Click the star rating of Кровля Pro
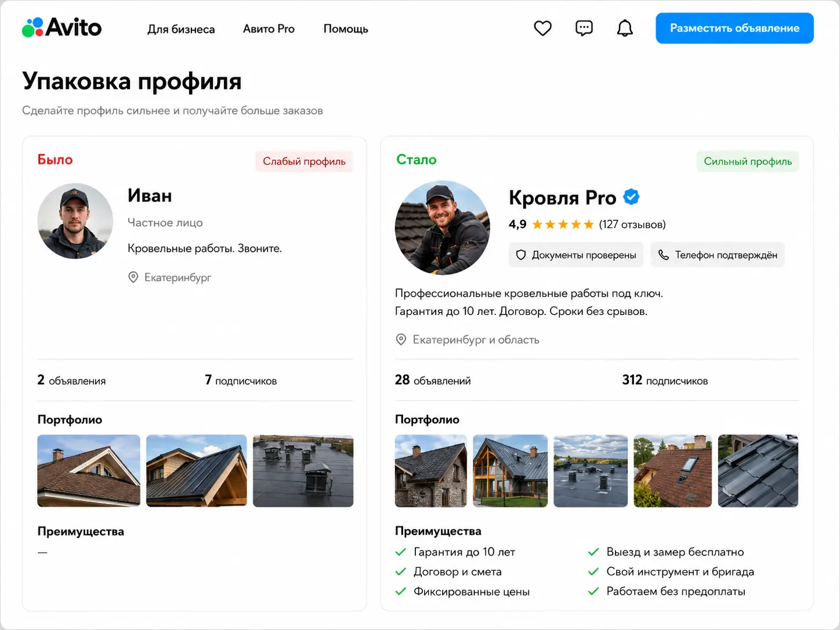 point(563,225)
